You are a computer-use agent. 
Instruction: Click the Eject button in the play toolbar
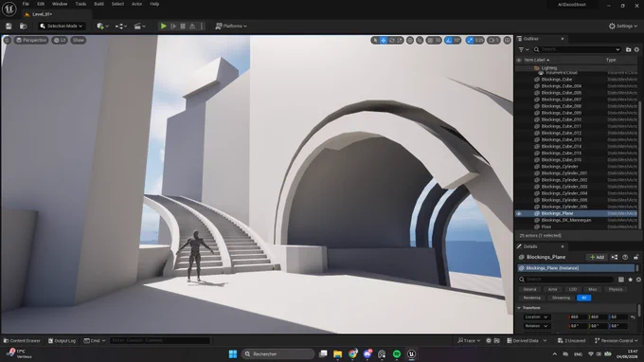point(192,26)
